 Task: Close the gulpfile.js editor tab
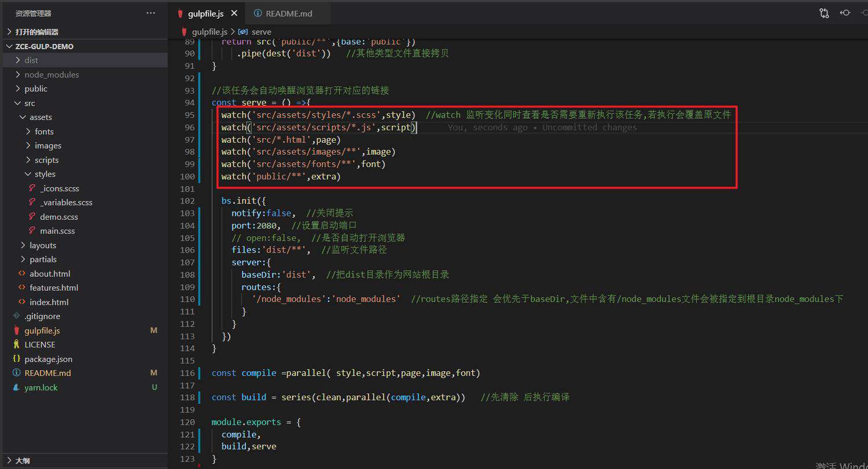(x=234, y=13)
